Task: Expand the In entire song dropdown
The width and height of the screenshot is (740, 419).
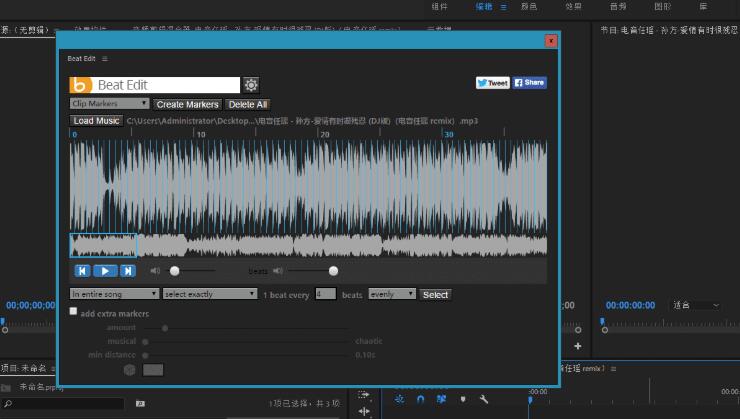Action: 114,294
